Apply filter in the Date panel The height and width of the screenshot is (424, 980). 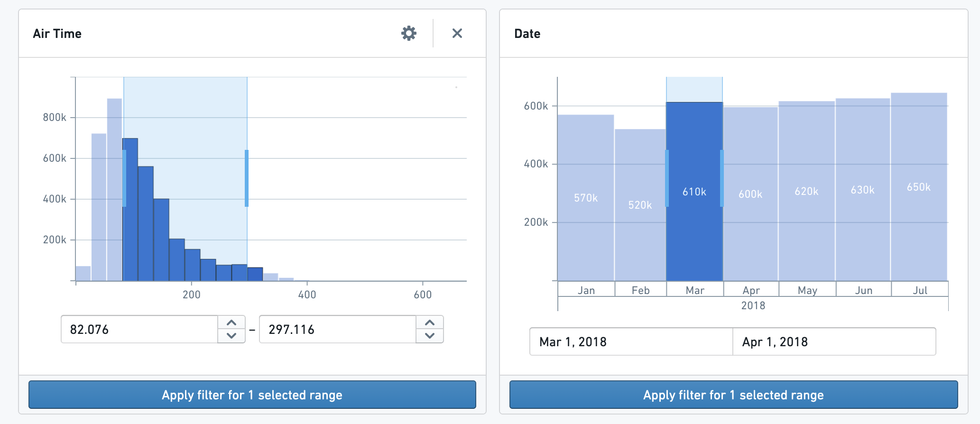733,395
